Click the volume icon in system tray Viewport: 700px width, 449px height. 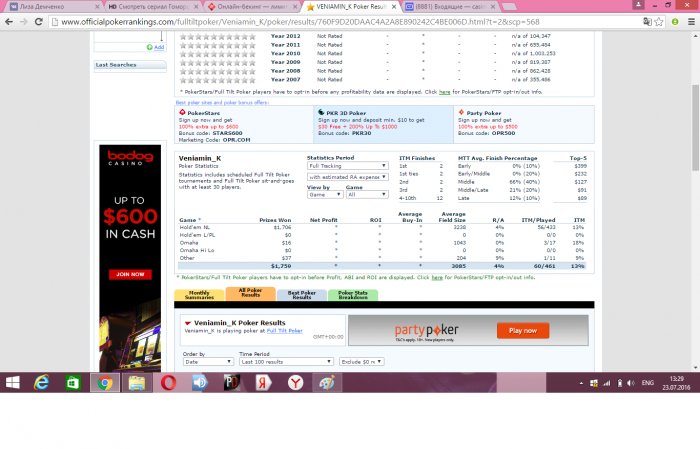(x=630, y=383)
